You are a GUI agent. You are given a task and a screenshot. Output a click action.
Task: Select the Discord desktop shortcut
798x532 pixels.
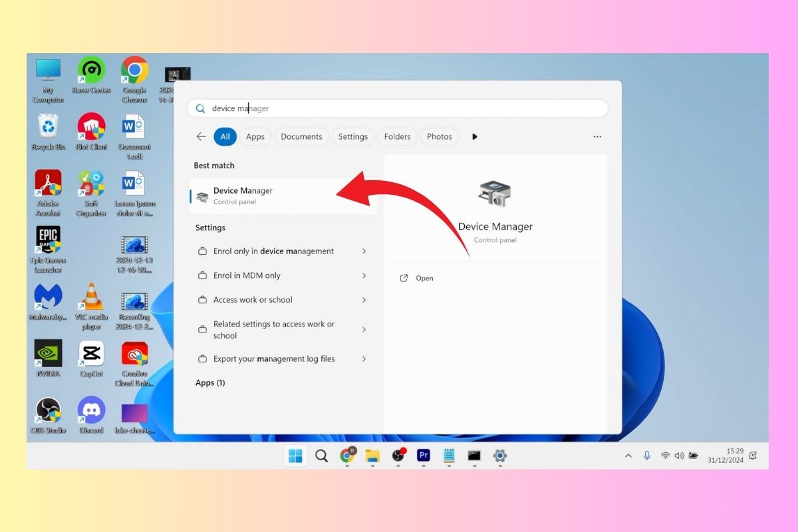pyautogui.click(x=91, y=416)
